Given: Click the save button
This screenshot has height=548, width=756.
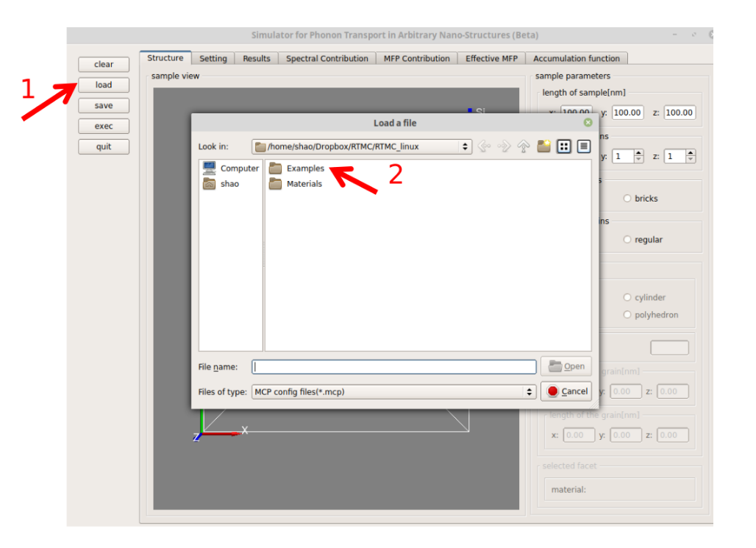Looking at the screenshot, I should pos(104,105).
